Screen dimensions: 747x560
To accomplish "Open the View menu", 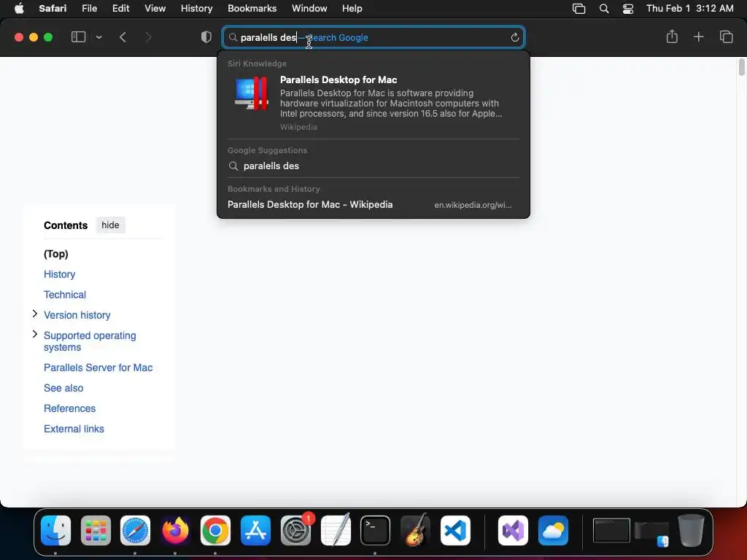I will click(x=155, y=8).
